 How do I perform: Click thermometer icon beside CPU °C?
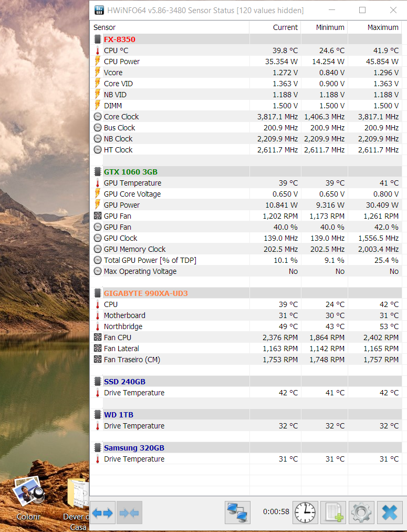tap(98, 50)
